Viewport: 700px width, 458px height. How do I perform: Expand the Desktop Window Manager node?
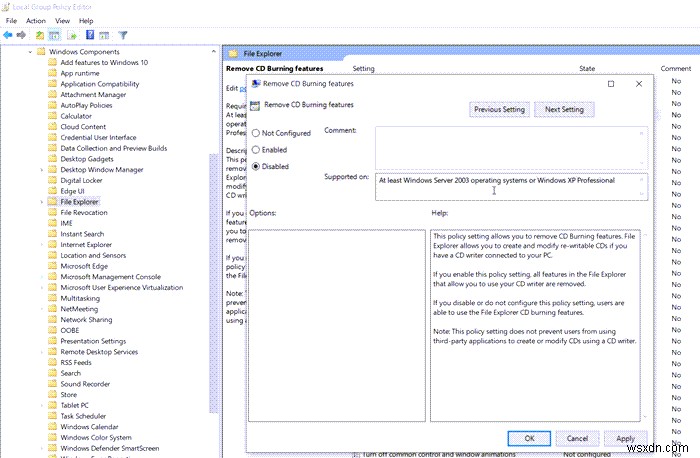tap(42, 170)
